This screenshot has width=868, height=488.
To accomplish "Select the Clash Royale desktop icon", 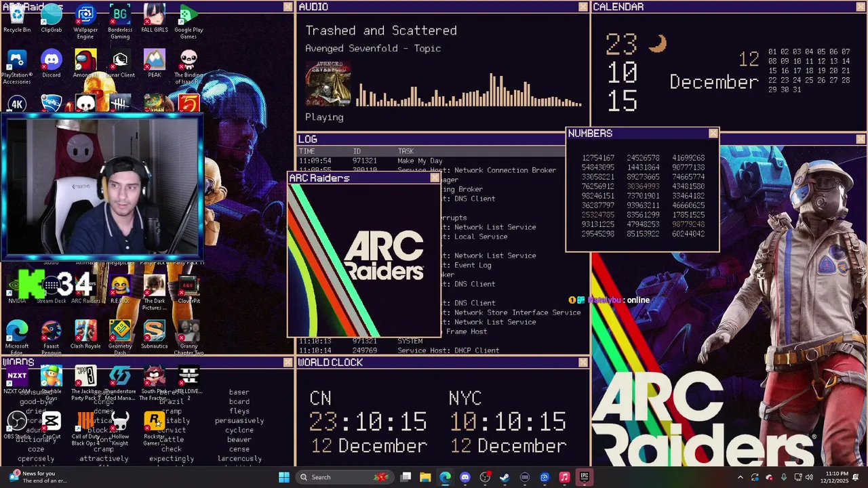I will pos(85,335).
